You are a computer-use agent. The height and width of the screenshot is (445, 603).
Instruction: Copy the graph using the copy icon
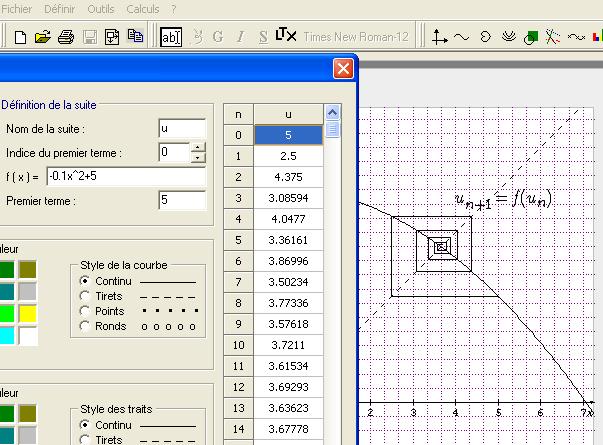(135, 36)
